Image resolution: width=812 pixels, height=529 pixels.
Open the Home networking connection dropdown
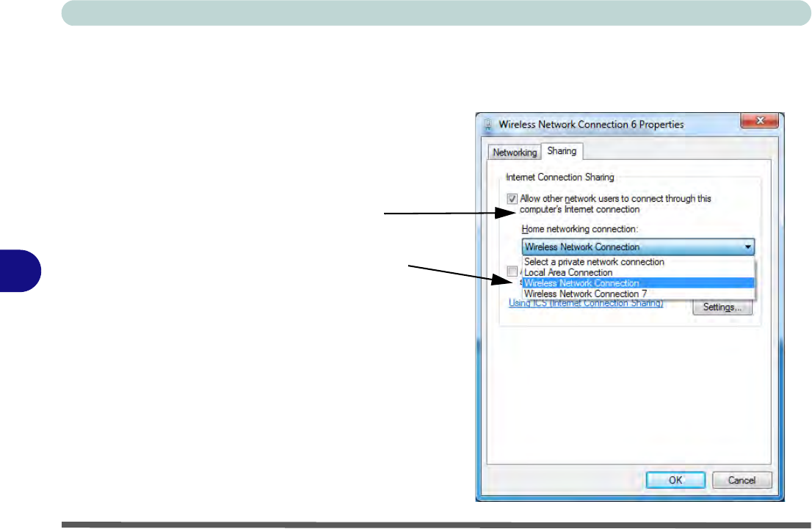tap(638, 247)
